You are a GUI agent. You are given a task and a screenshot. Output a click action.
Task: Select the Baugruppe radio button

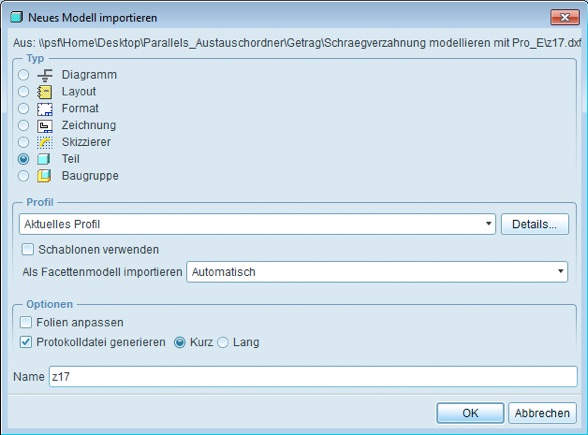(23, 176)
